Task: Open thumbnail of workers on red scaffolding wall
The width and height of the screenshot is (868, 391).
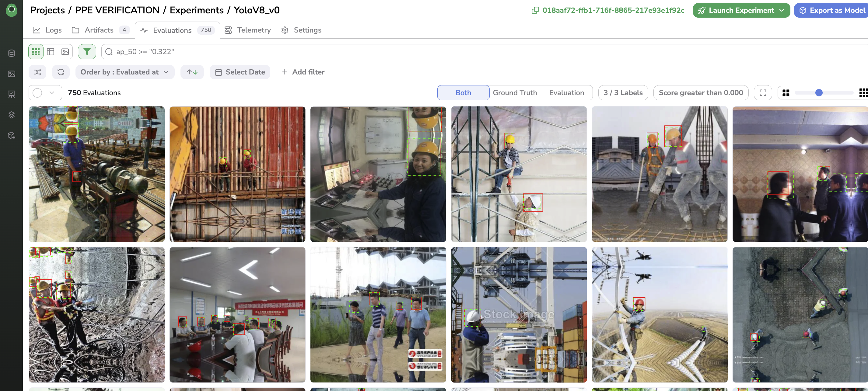Action: (x=238, y=174)
